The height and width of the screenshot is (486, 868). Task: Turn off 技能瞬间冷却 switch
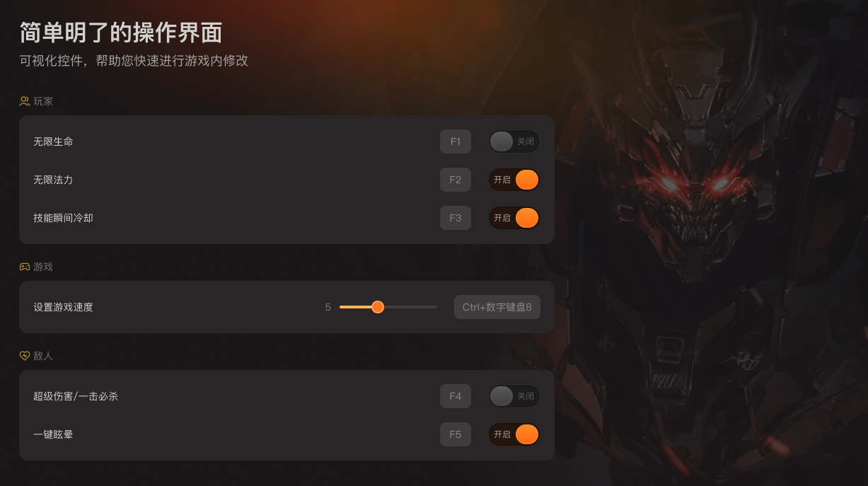[514, 218]
